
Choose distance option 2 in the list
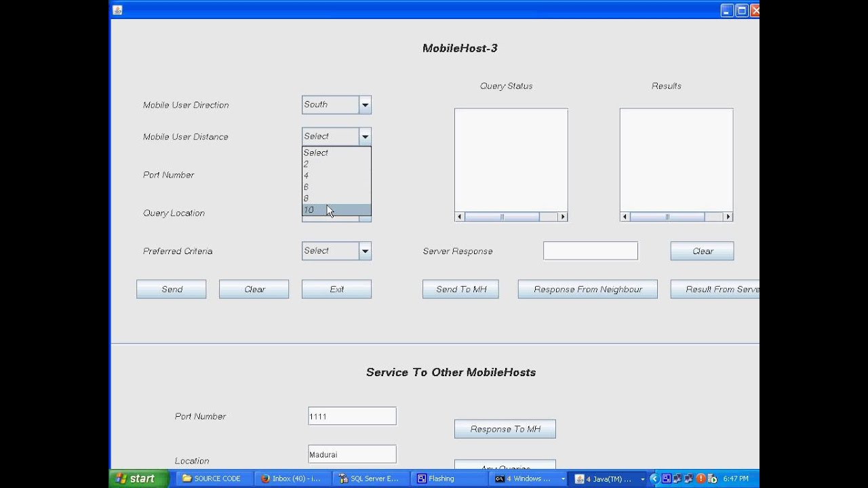click(336, 164)
